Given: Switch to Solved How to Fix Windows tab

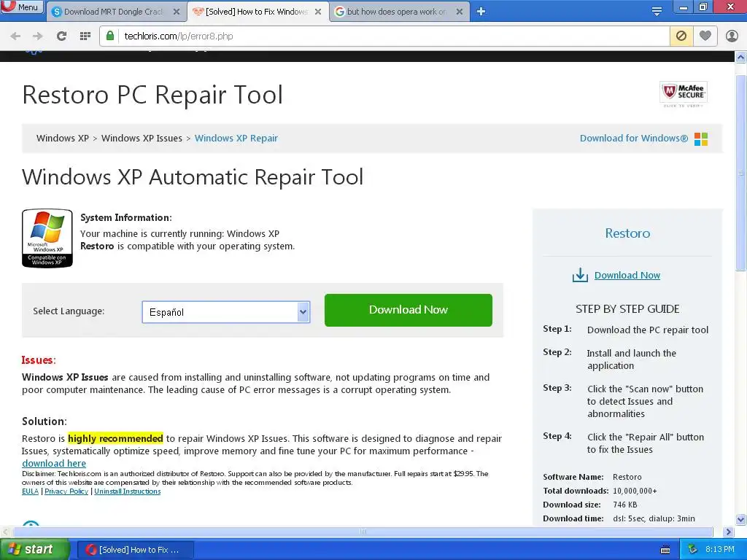Looking at the screenshot, I should [x=258, y=12].
